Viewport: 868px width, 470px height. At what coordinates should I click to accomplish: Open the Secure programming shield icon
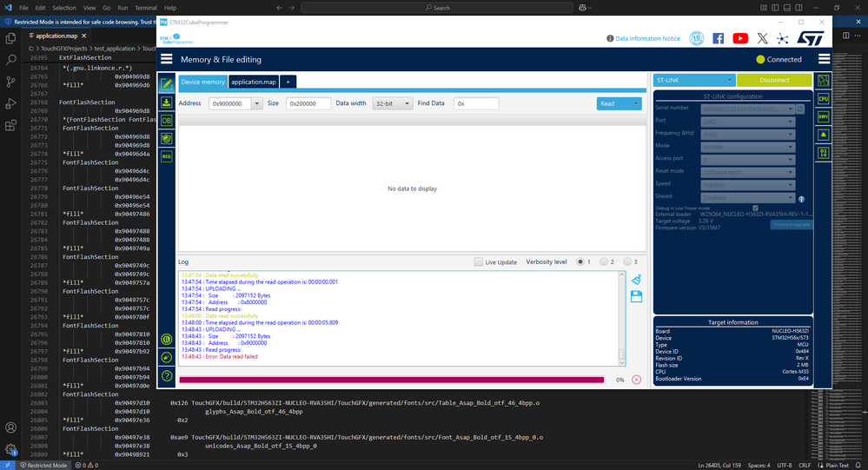tap(167, 138)
